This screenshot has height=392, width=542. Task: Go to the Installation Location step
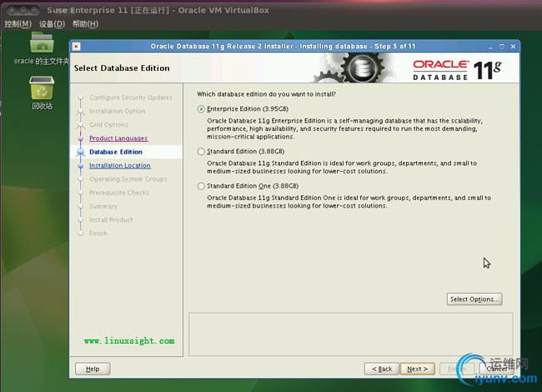[119, 166]
